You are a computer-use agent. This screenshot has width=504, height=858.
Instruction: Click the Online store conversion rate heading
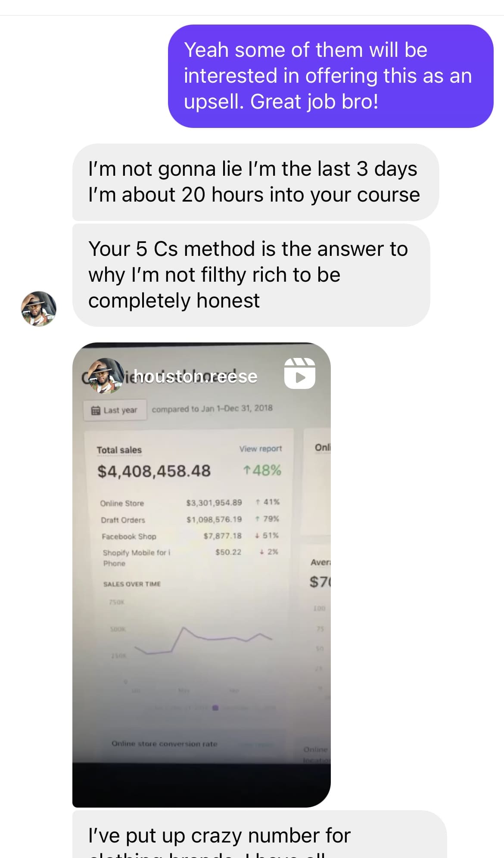click(x=164, y=744)
